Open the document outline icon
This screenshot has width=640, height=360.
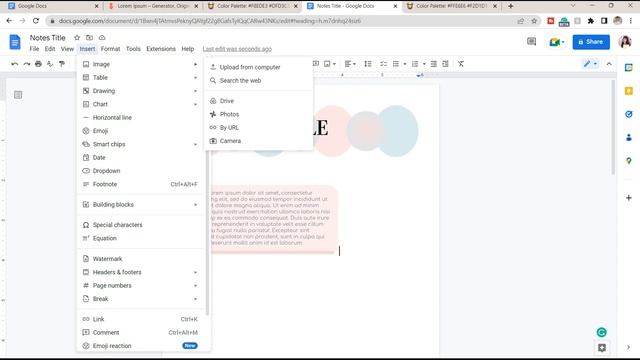tap(18, 95)
